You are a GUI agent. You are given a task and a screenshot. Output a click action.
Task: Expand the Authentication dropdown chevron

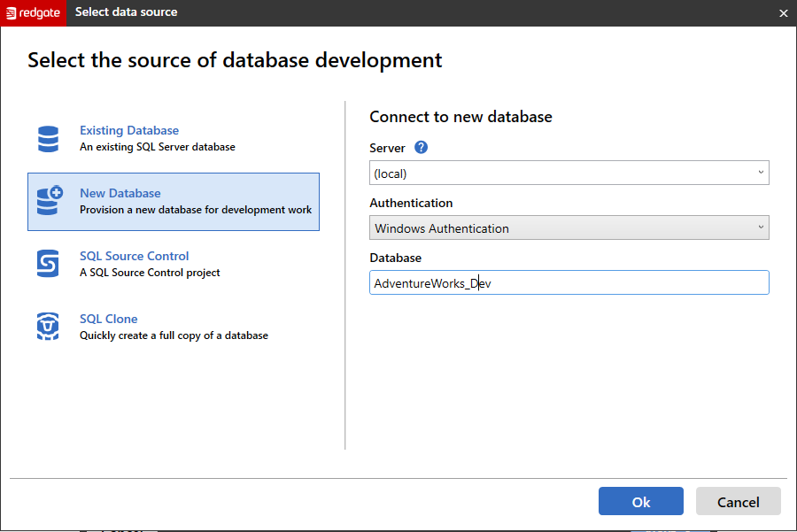(760, 228)
